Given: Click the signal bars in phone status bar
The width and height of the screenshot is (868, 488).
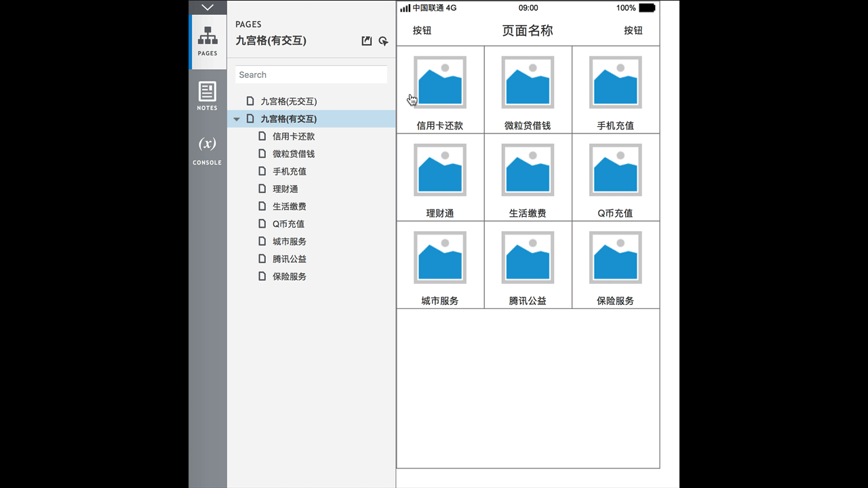Looking at the screenshot, I should tap(406, 8).
